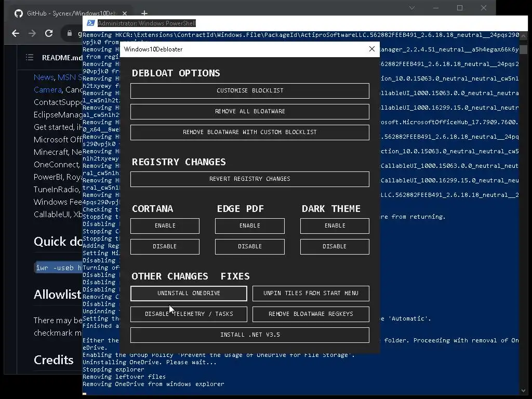Click the PowerShell window title bar
The image size is (532, 399).
(x=305, y=23)
